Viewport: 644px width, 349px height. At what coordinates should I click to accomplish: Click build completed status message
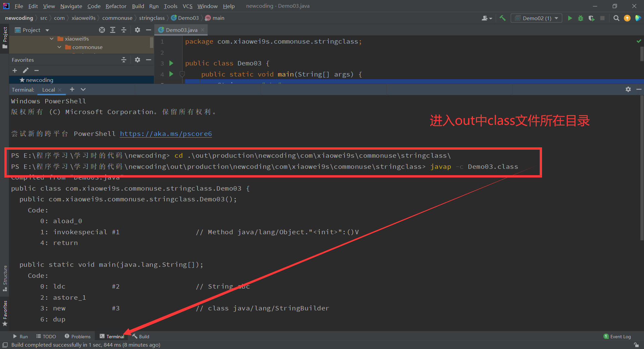86,345
